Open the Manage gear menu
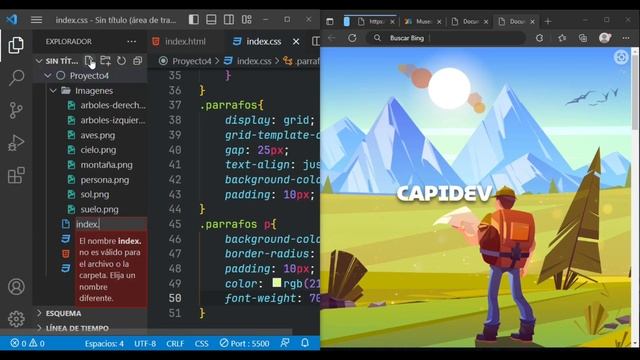The height and width of the screenshot is (360, 640). (x=16, y=319)
